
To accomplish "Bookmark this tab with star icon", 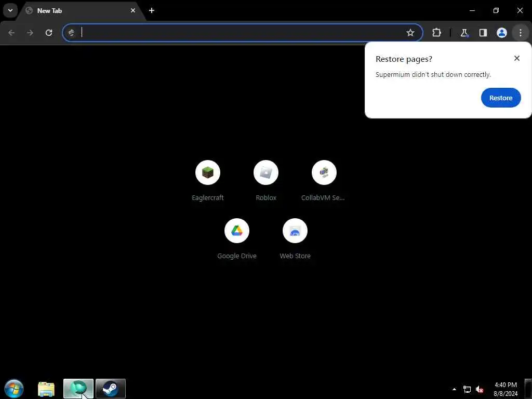I will [x=410, y=33].
